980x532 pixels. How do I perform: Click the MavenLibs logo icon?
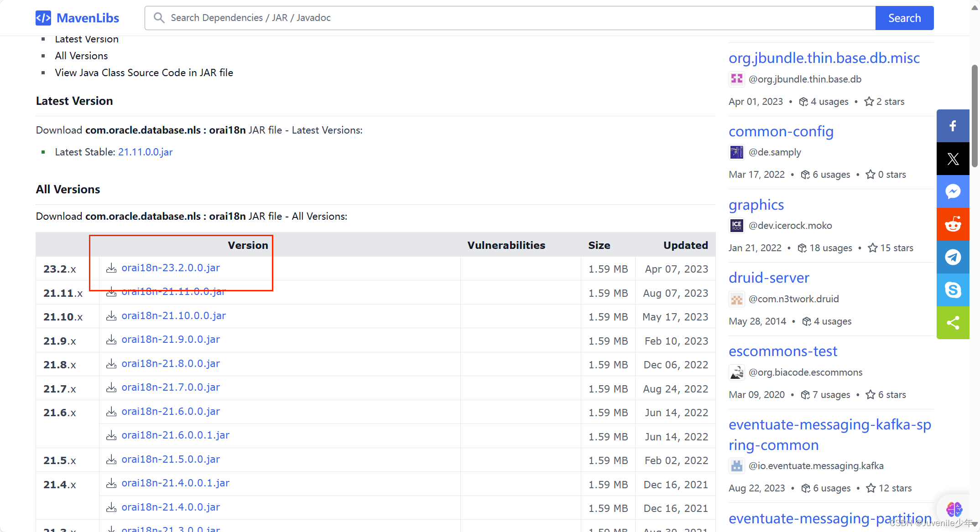point(42,18)
